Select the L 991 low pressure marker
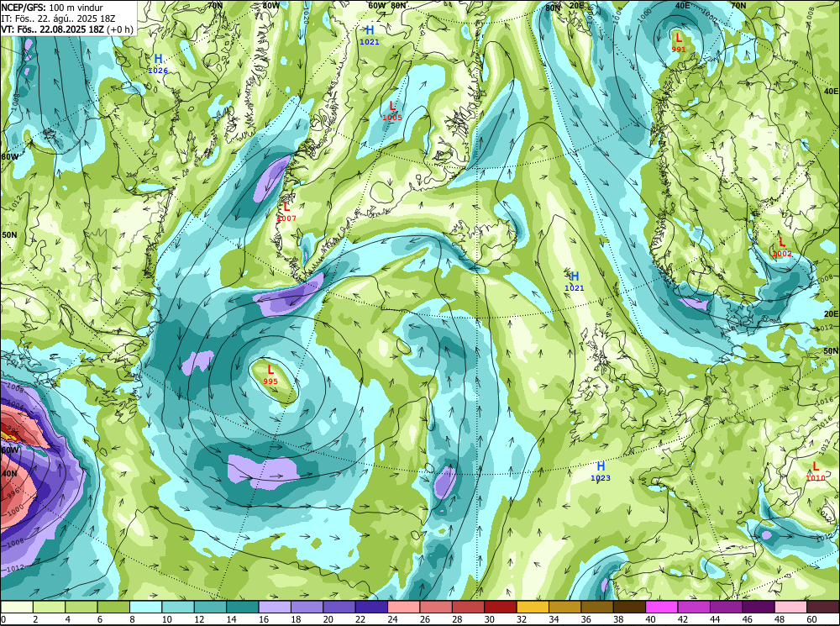 click(x=679, y=42)
